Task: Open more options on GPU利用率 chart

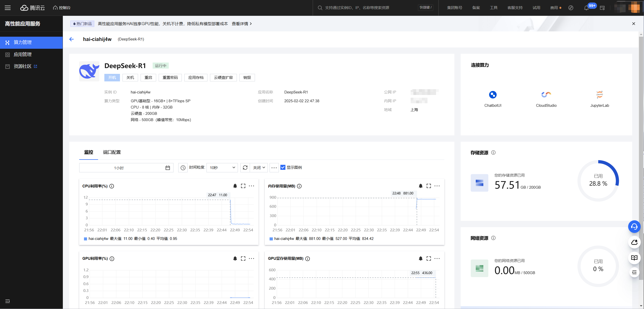Action: 251,259
